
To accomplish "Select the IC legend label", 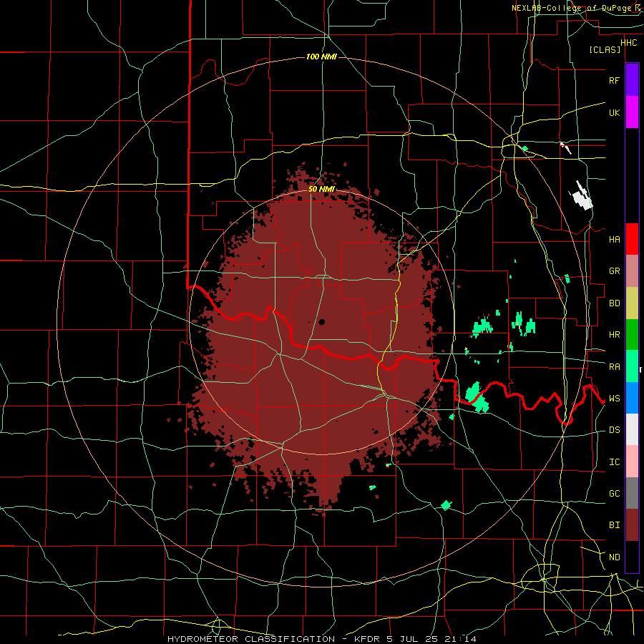I will point(614,462).
